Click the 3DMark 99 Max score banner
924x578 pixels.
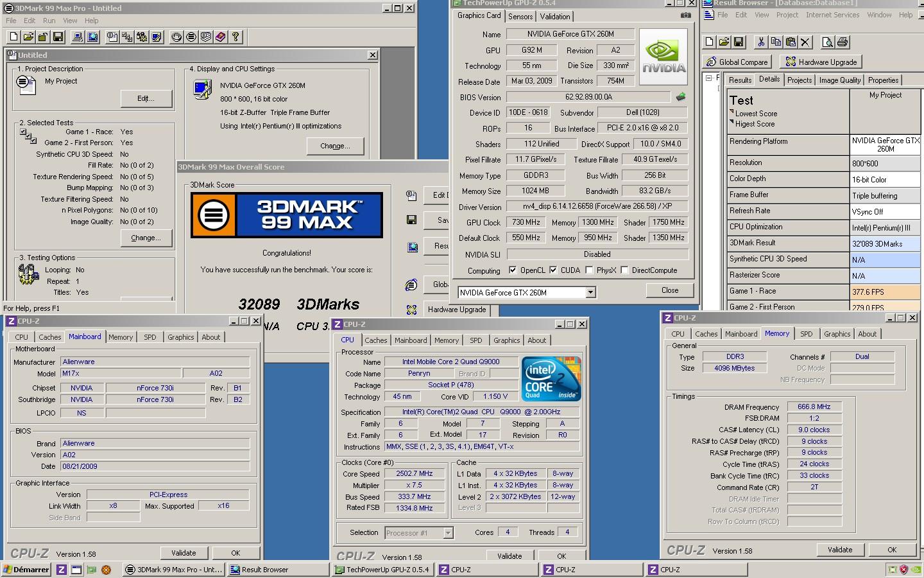point(287,215)
